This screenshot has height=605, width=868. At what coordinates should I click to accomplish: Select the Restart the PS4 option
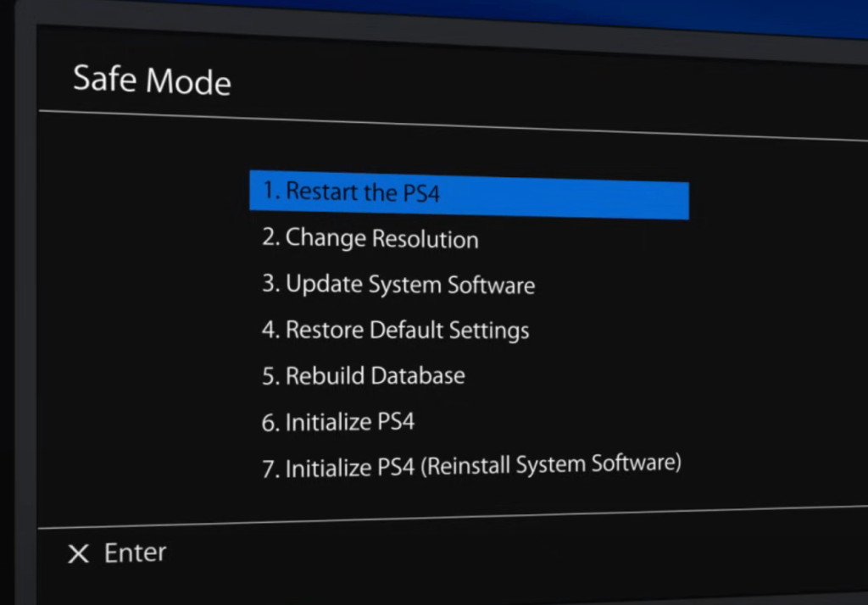coord(469,195)
